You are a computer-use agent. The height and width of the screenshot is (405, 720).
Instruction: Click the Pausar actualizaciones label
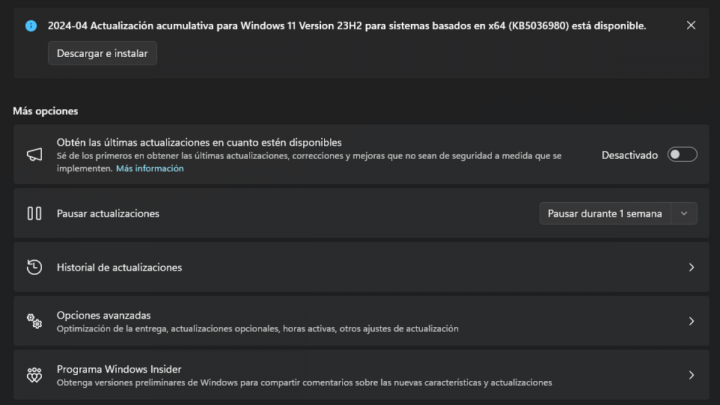(x=108, y=214)
